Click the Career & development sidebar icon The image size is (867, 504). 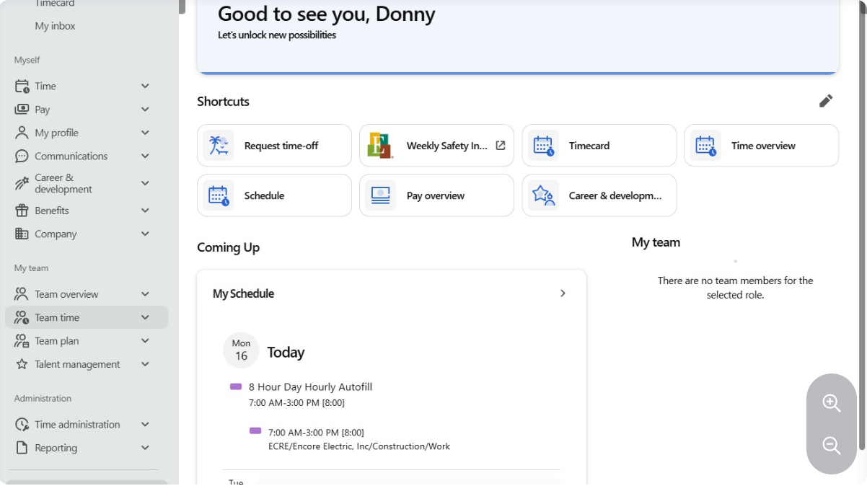click(22, 183)
